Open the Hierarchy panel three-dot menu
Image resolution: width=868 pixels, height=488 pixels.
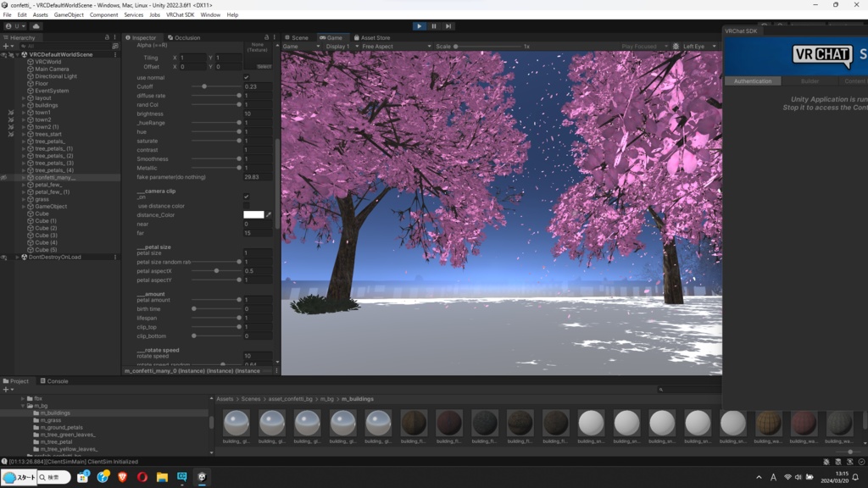coord(115,37)
